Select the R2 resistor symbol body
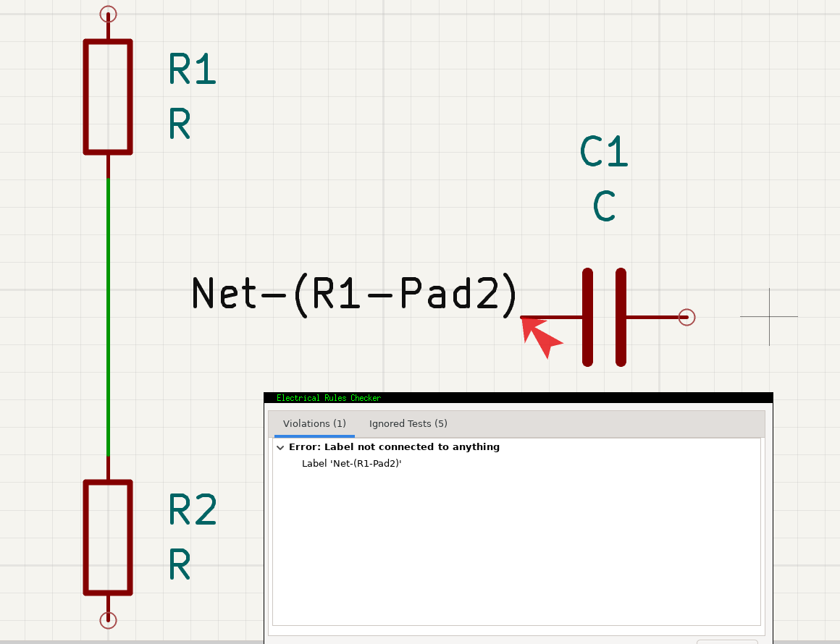This screenshot has width=840, height=644. (x=108, y=538)
